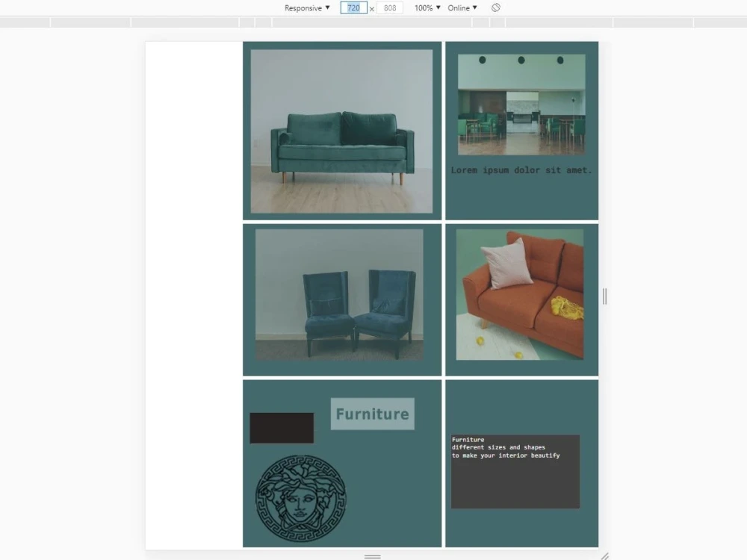
Task: Grab the bottom-edge viewport resize handle
Action: click(373, 556)
